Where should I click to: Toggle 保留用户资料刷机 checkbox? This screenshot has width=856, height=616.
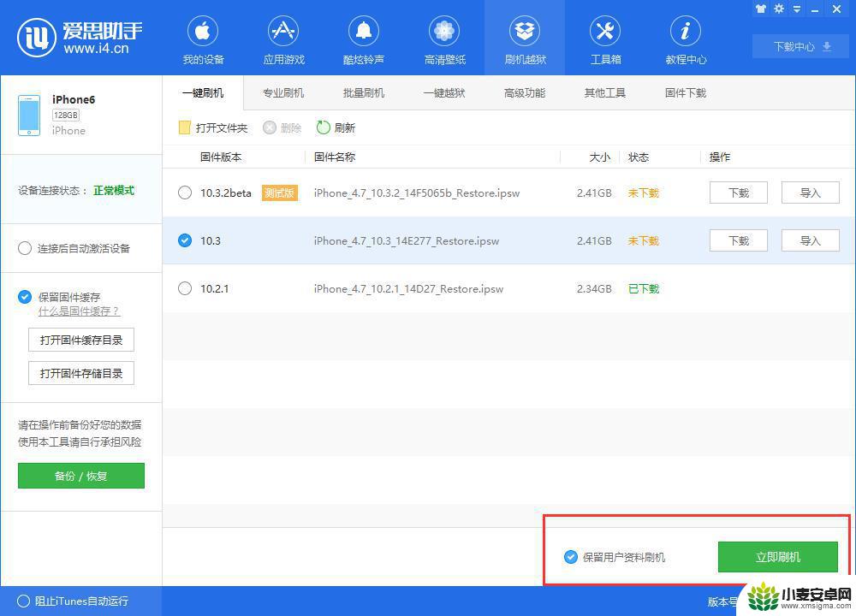(570, 557)
